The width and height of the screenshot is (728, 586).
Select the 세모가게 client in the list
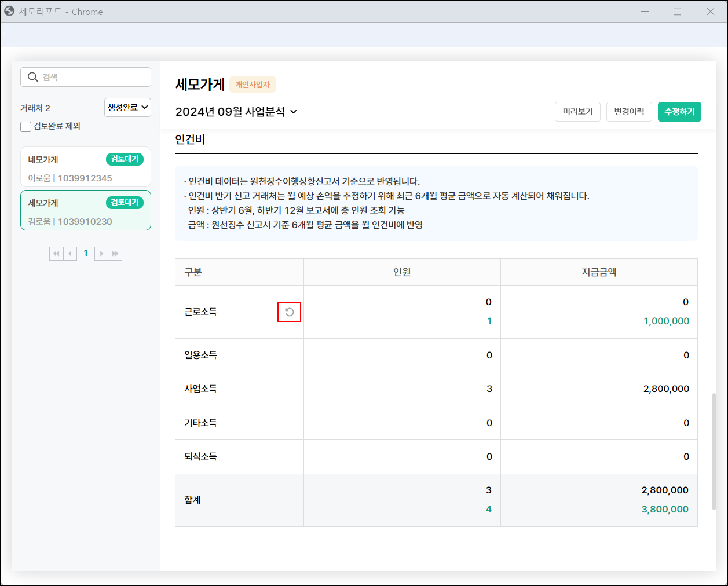(64, 211)
